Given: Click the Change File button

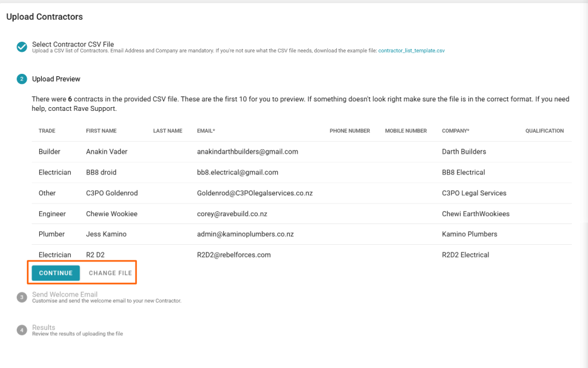Looking at the screenshot, I should (x=110, y=273).
